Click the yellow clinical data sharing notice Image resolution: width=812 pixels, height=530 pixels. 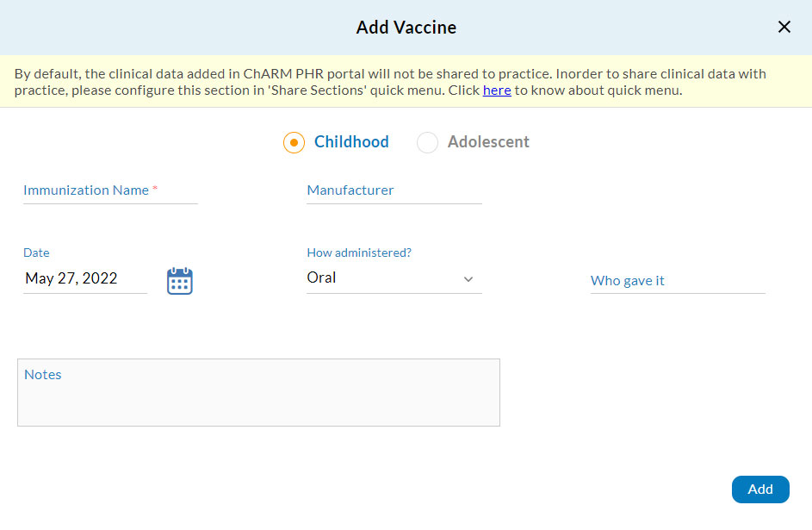tap(406, 81)
